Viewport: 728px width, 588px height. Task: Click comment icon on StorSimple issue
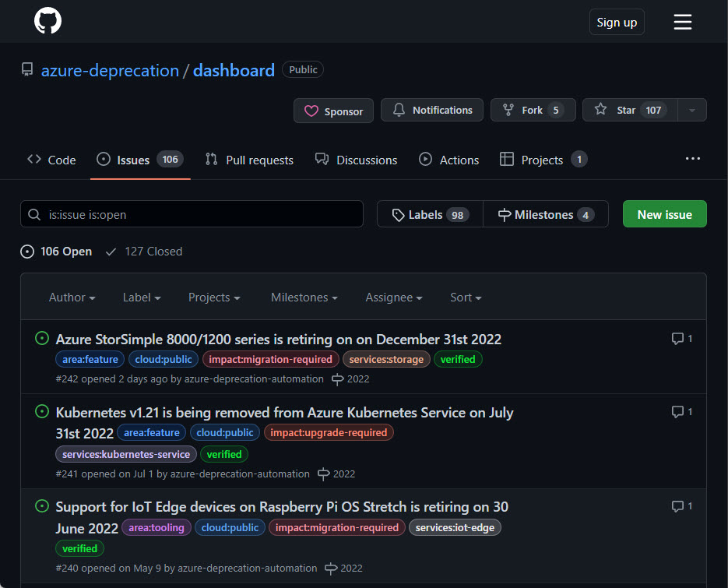click(677, 339)
